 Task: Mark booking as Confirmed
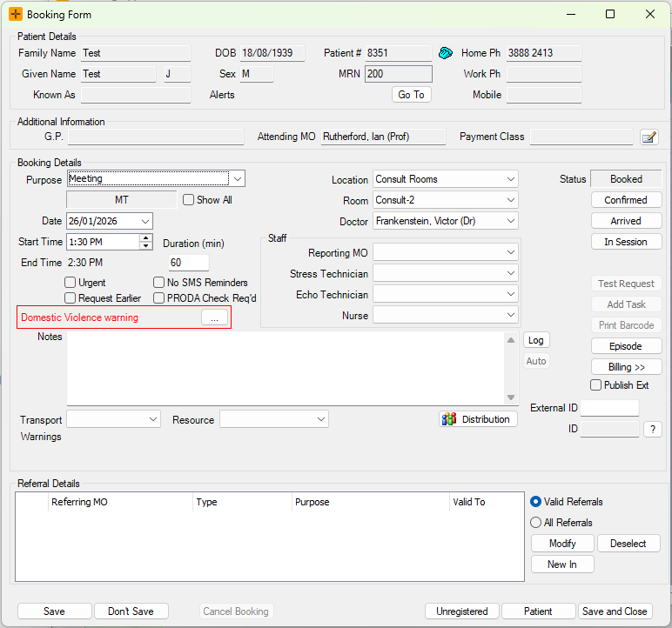click(x=626, y=200)
